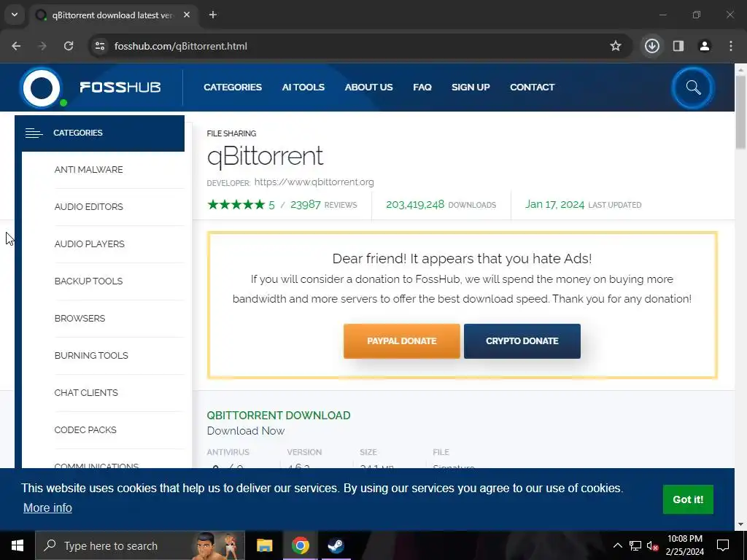Open the More info cookies link
The image size is (747, 560).
tap(47, 507)
